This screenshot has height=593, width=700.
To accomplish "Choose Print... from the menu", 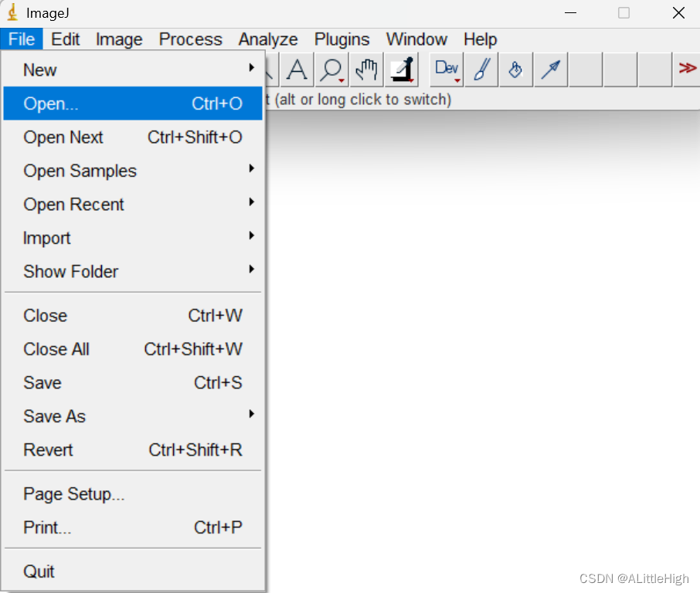I will [x=133, y=527].
